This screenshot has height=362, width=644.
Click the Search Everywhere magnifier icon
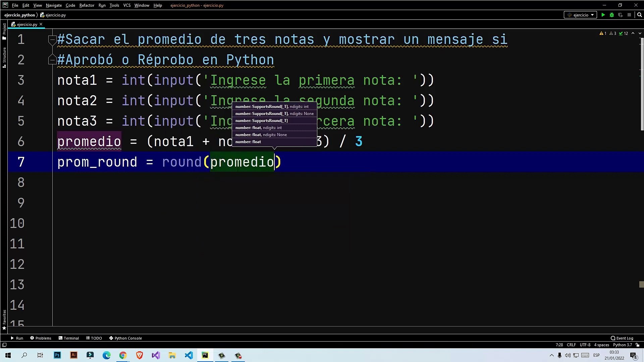click(x=639, y=15)
